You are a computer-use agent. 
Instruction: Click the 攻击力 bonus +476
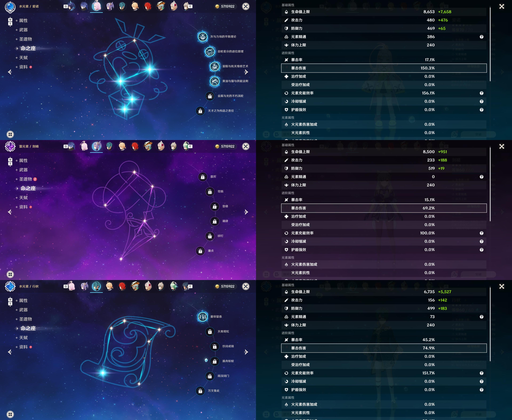coord(443,20)
